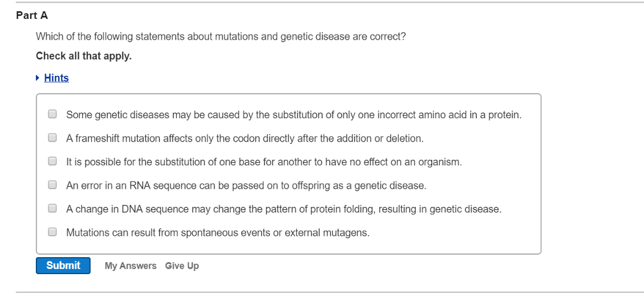The height and width of the screenshot is (293, 644).
Task: Expand Hints using the small triangle arrow
Action: [38, 78]
